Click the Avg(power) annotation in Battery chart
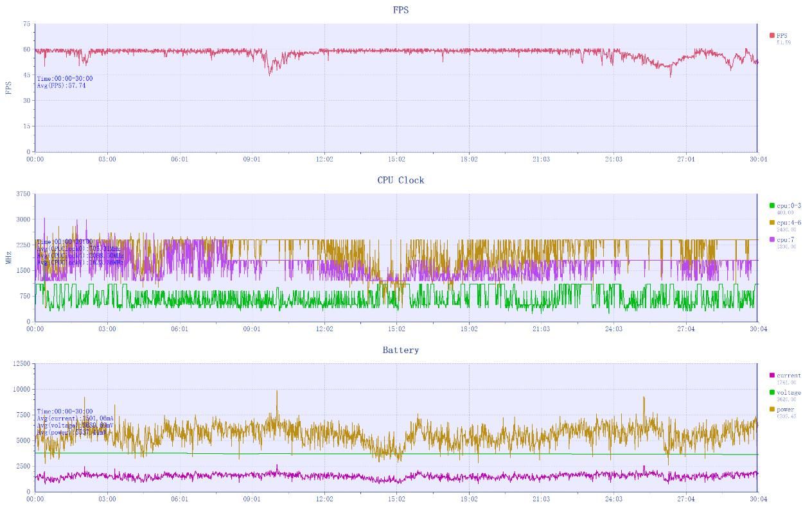Image resolution: width=812 pixels, height=511 pixels. point(72,432)
